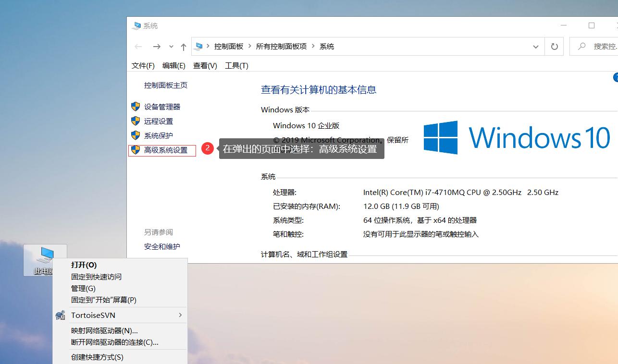Expand the chevron before 控制面板 breadcrumb

click(x=208, y=46)
